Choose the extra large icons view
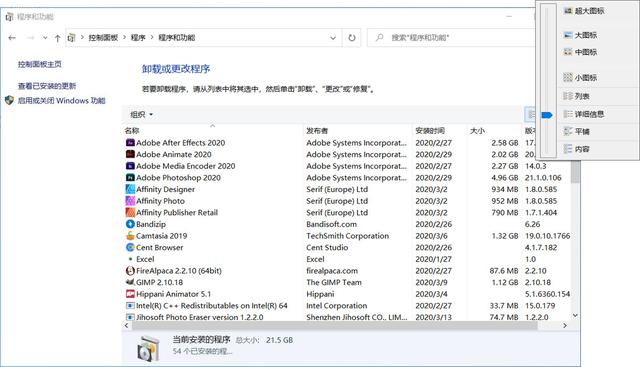The height and width of the screenshot is (367, 640). [x=584, y=11]
